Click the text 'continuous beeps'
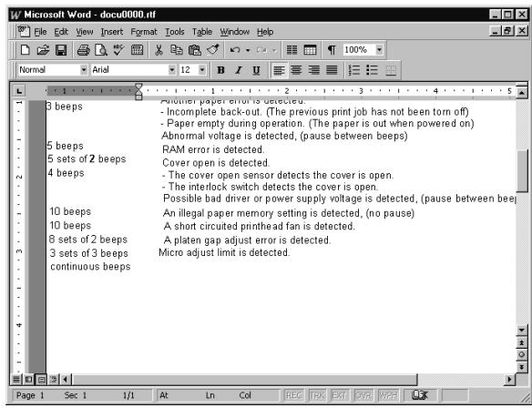Screen dimensions: 532x408 pos(90,267)
